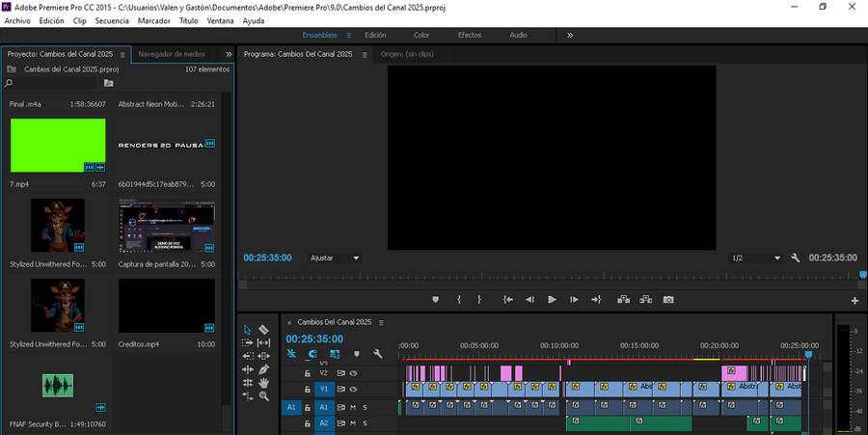The height and width of the screenshot is (435, 868).
Task: Solo the A1 audio track
Action: 365,407
